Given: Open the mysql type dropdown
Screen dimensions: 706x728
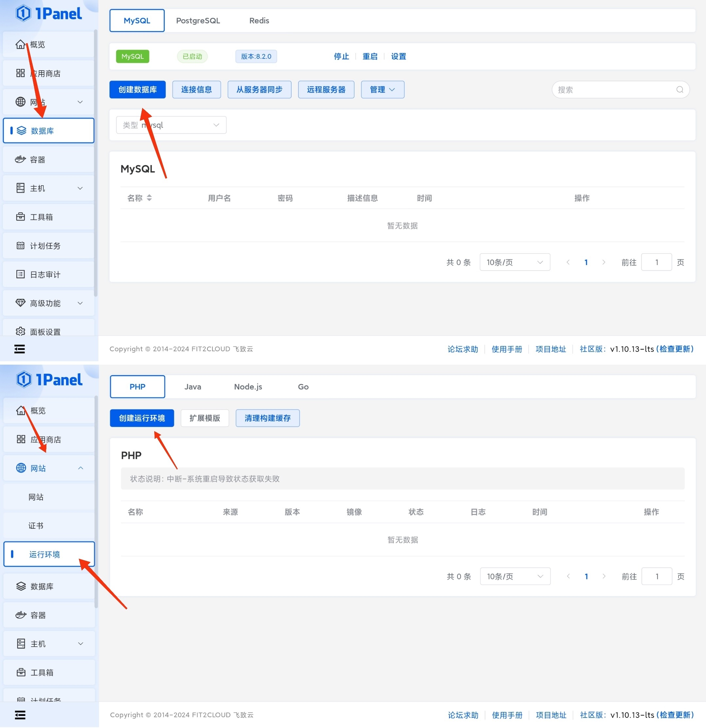Looking at the screenshot, I should [x=171, y=125].
